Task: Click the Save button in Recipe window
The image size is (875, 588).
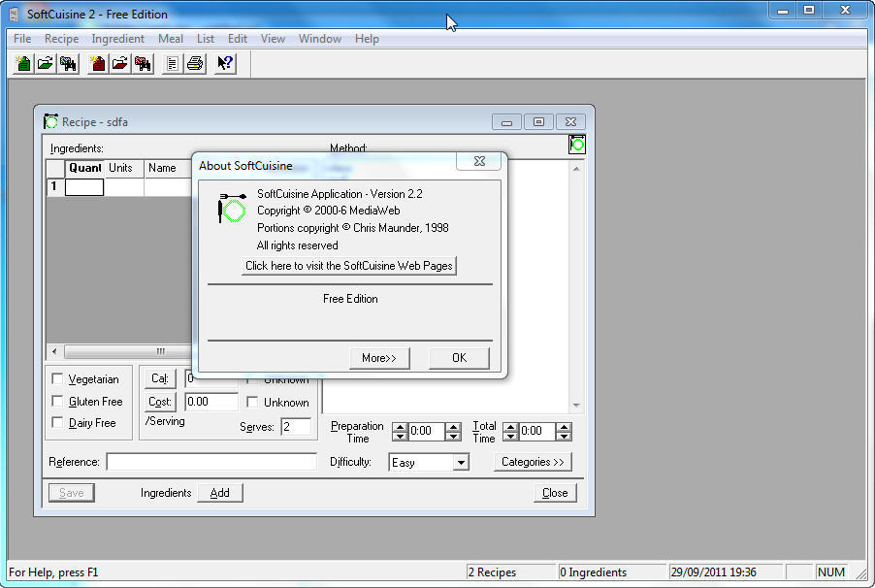Action: 72,493
